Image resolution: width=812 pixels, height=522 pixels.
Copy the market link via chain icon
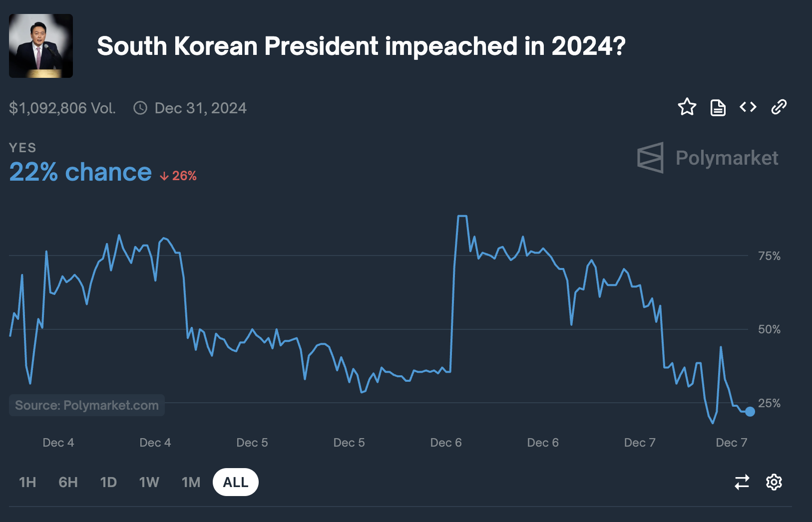click(x=779, y=107)
